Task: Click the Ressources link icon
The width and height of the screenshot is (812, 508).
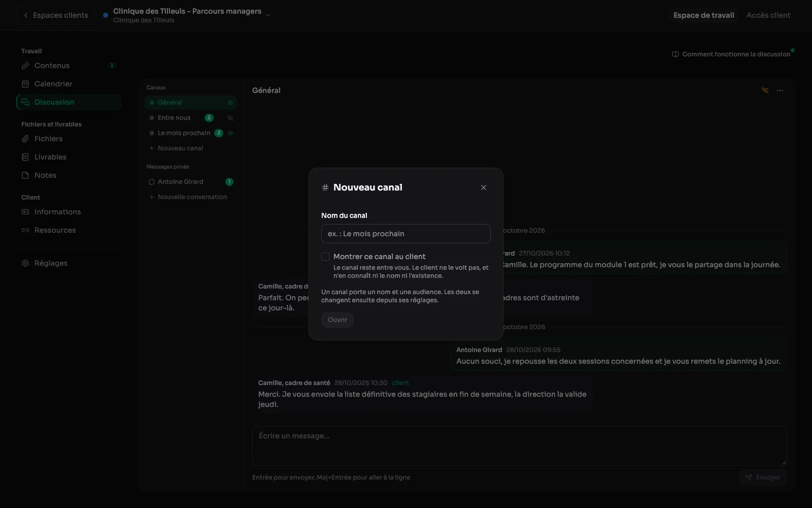Action: click(25, 230)
